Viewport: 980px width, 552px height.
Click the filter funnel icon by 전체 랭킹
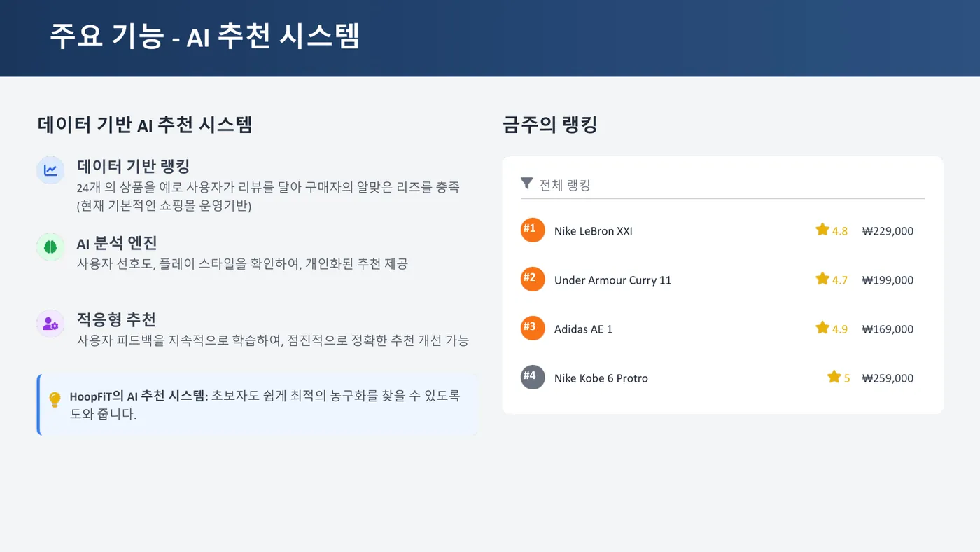pos(527,184)
